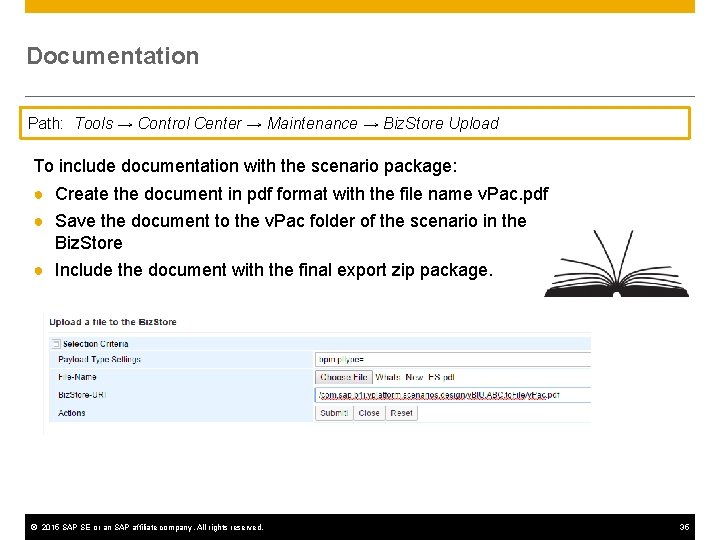The image size is (720, 540).
Task: Click 'Maintenance' in the path
Action: click(x=312, y=123)
